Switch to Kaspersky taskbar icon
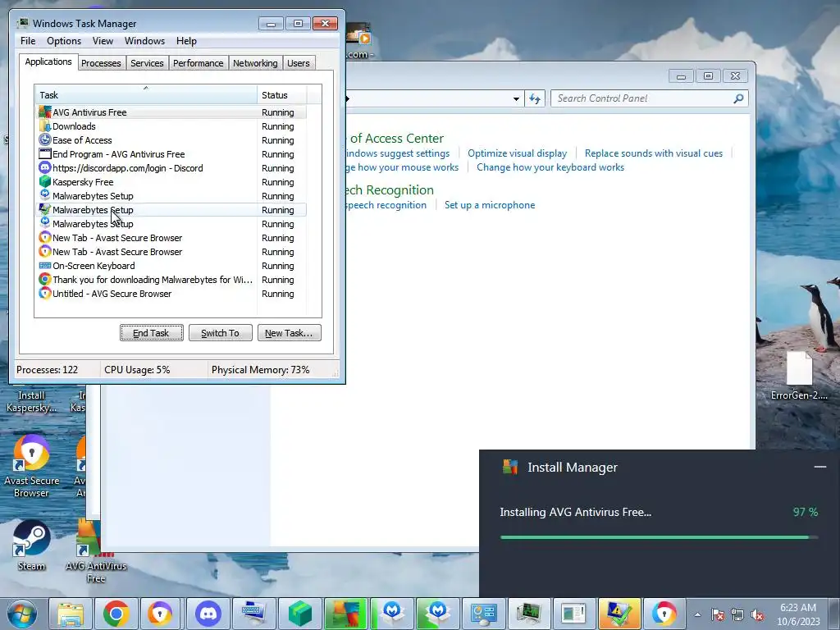This screenshot has width=840, height=630. coord(300,614)
